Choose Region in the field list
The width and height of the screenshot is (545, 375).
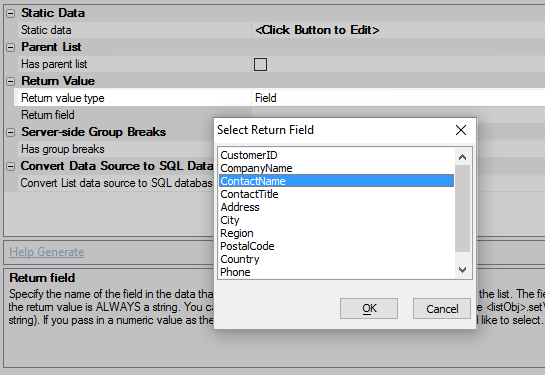[x=336, y=233]
